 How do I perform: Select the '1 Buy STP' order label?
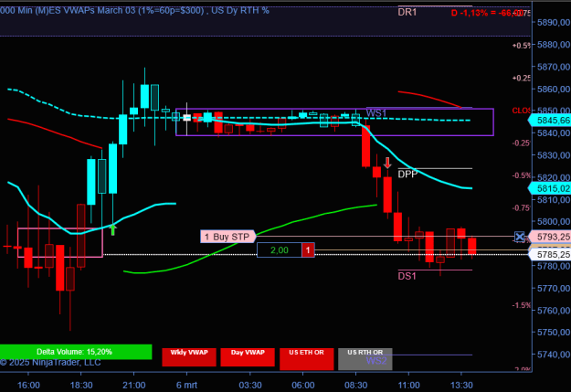click(x=228, y=237)
